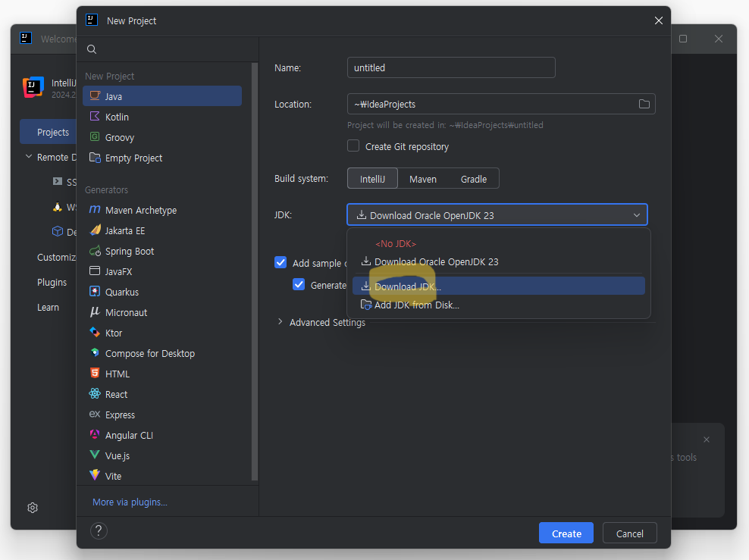Browse location using the folder icon
Viewport: 749px width, 560px height.
tap(644, 104)
